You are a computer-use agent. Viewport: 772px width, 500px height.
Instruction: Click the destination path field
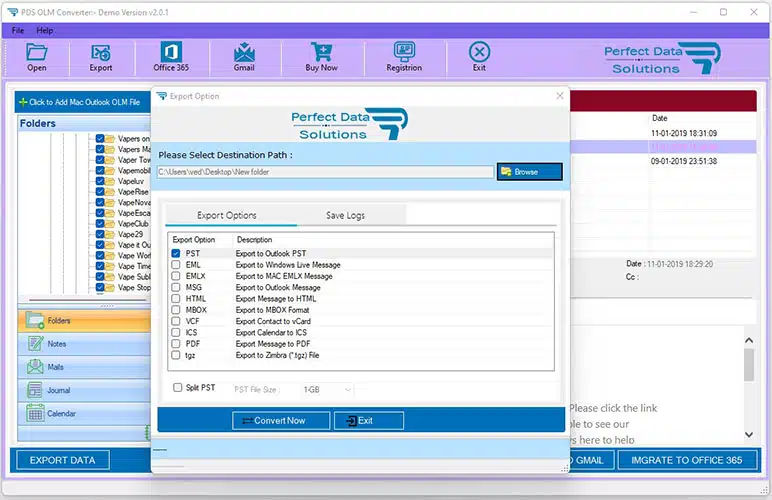pos(325,172)
